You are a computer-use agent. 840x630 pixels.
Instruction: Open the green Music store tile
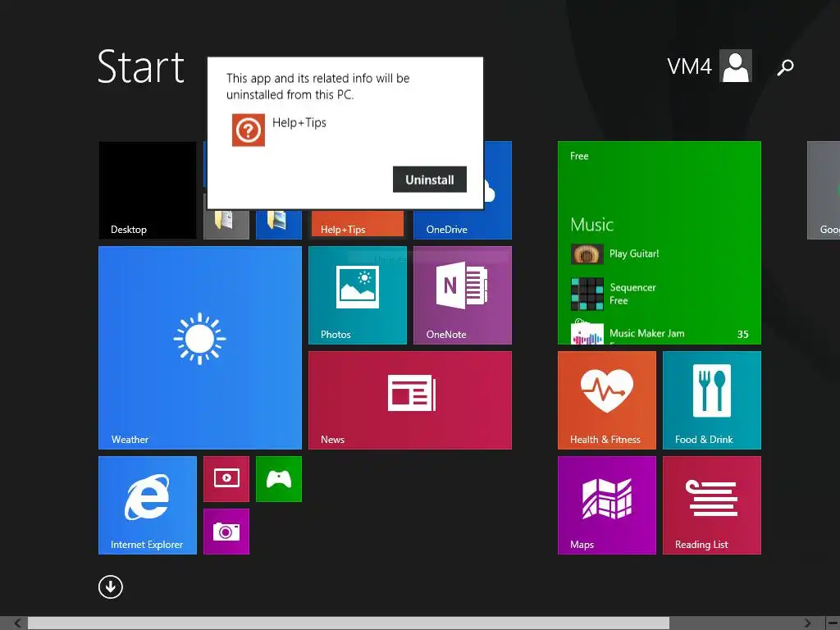[x=659, y=243]
